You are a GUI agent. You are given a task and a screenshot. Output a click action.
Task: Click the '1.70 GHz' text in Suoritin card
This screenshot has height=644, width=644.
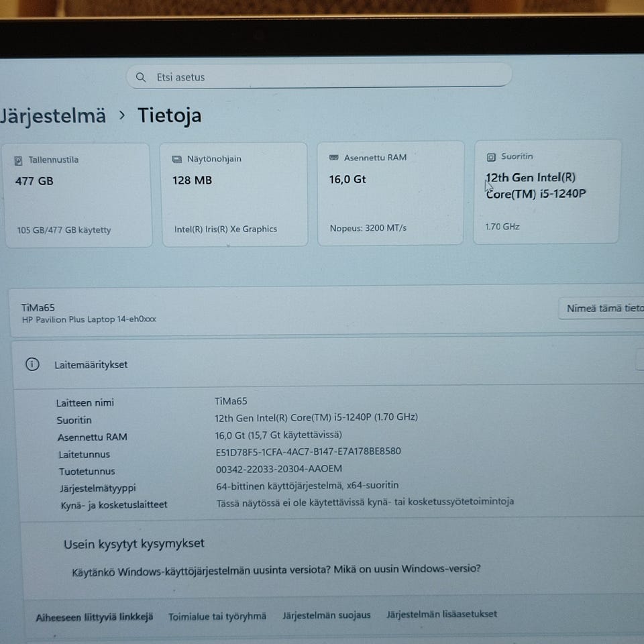click(x=502, y=226)
